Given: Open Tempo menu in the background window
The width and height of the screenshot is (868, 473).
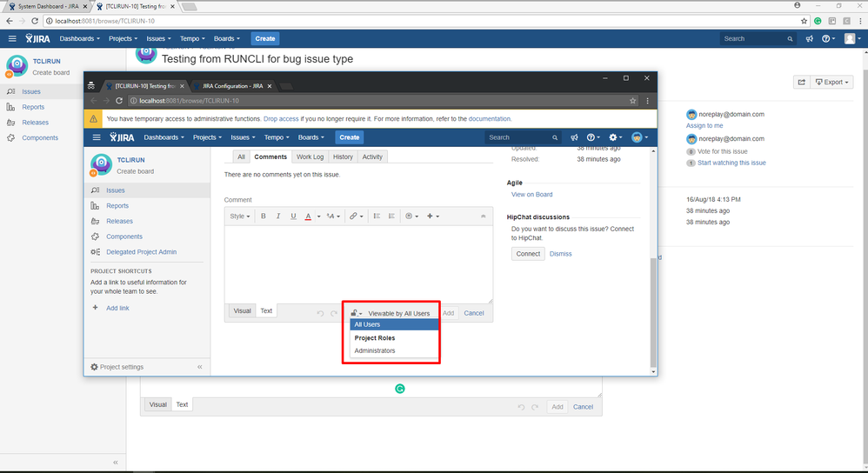Looking at the screenshot, I should point(192,39).
